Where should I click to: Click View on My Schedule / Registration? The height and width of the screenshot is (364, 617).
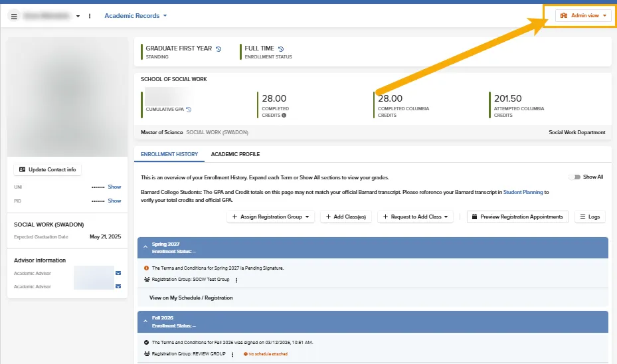point(191,298)
